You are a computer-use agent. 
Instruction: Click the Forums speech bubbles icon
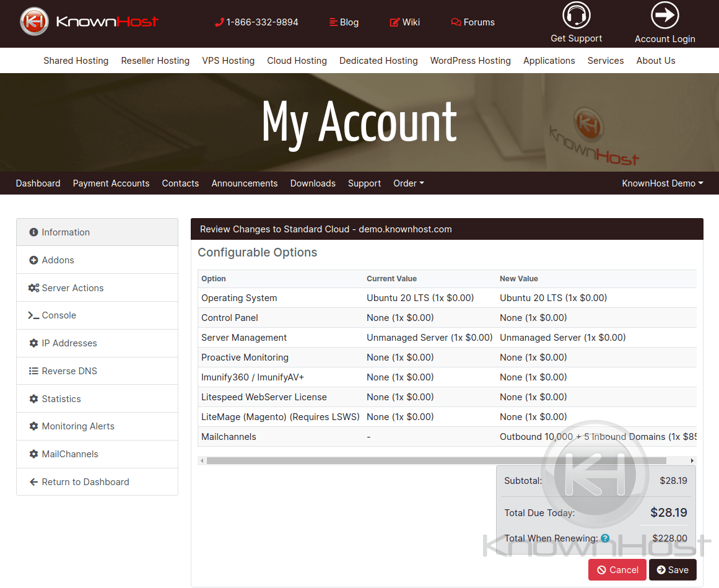click(x=456, y=22)
